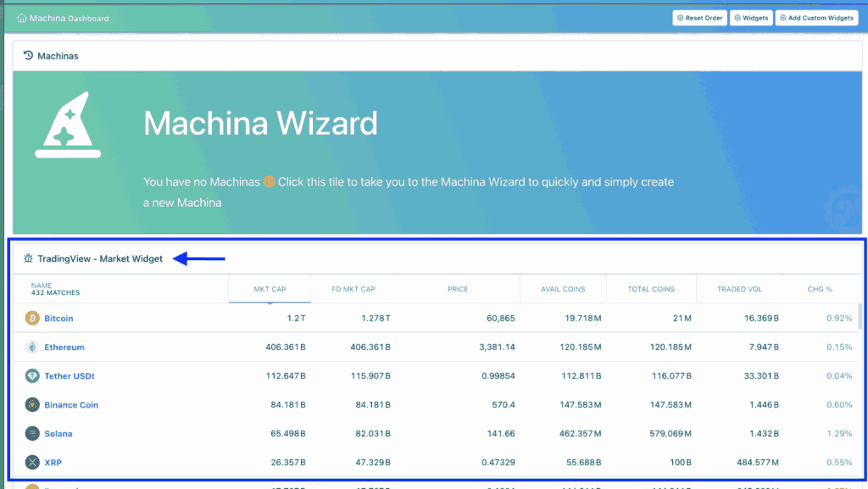Image resolution: width=868 pixels, height=489 pixels.
Task: Open the Ethereum link
Action: pos(64,347)
